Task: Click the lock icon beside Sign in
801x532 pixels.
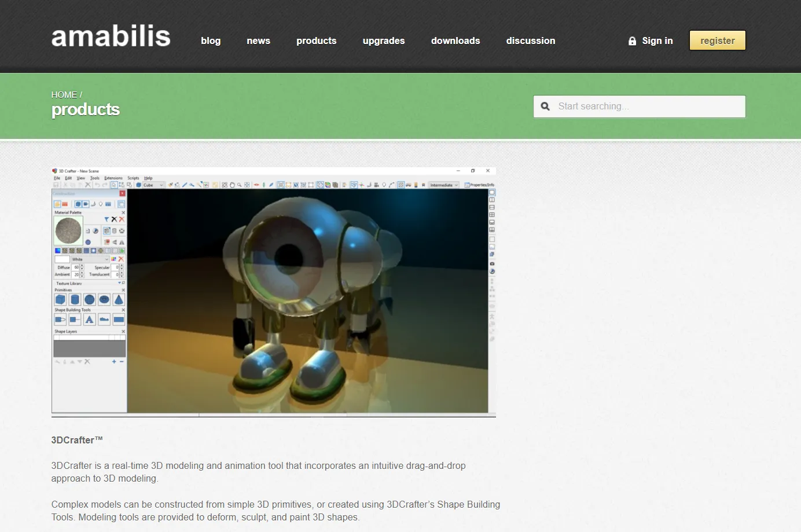Action: pos(632,41)
